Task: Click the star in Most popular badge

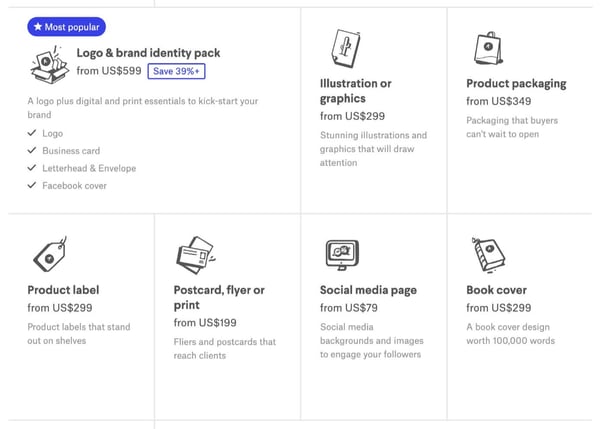Action: pos(36,27)
